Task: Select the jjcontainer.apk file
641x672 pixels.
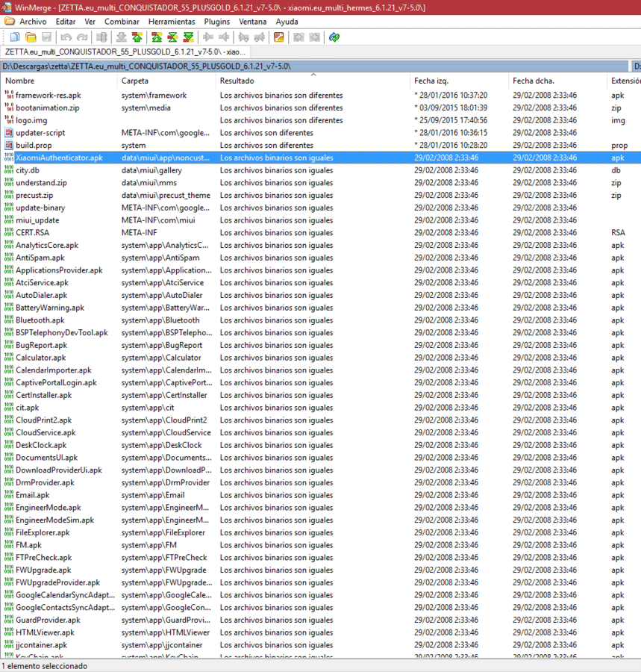Action: (x=41, y=644)
